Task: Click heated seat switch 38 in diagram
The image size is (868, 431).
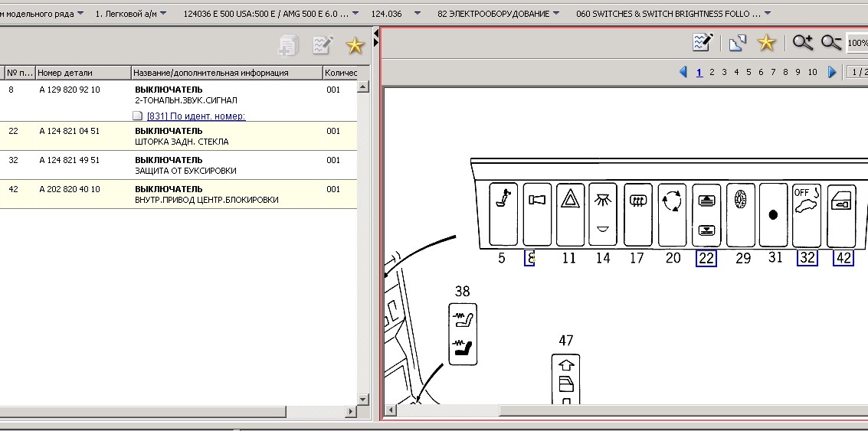Action: [x=463, y=335]
